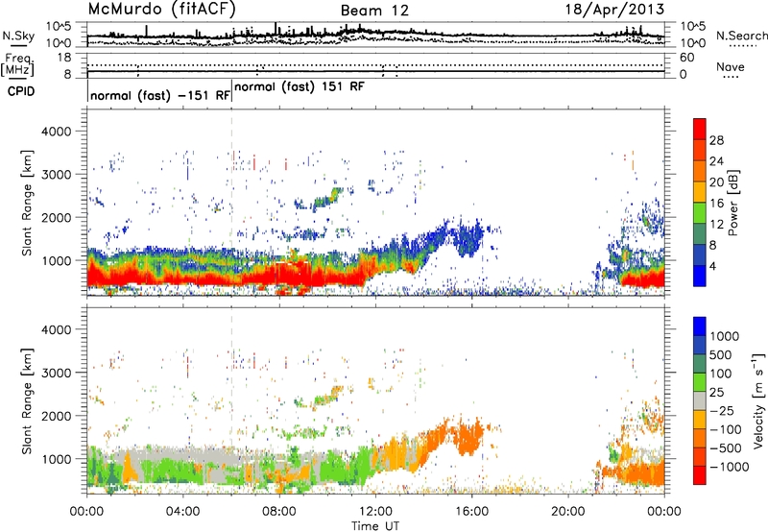Viewport: 768px width, 532px height.
Task: Click the Time UT axis label
Action: click(x=375, y=526)
